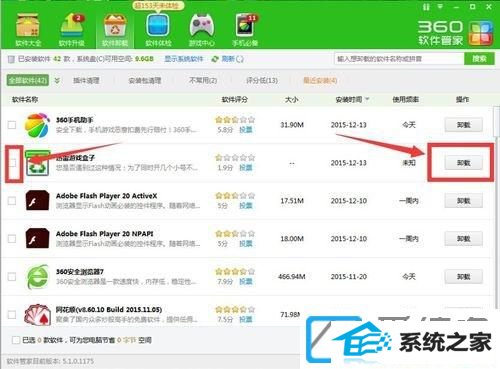
Task: Focus the uninstall software search field
Action: [x=399, y=59]
